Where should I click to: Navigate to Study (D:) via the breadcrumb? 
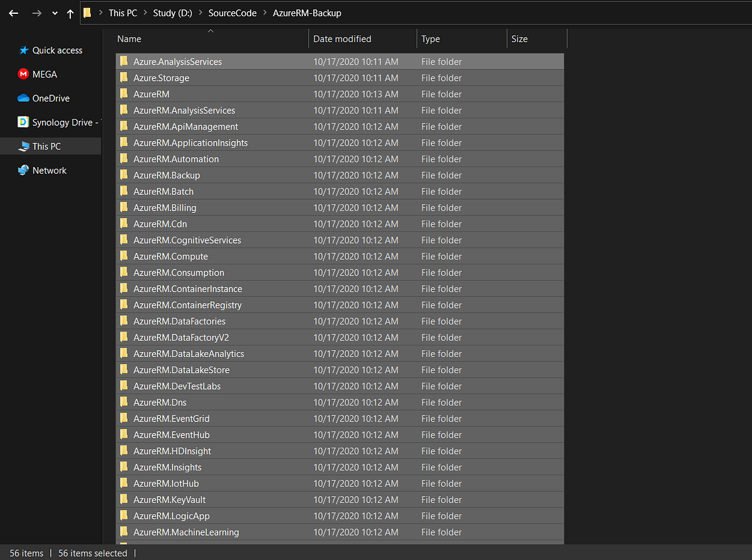click(172, 13)
